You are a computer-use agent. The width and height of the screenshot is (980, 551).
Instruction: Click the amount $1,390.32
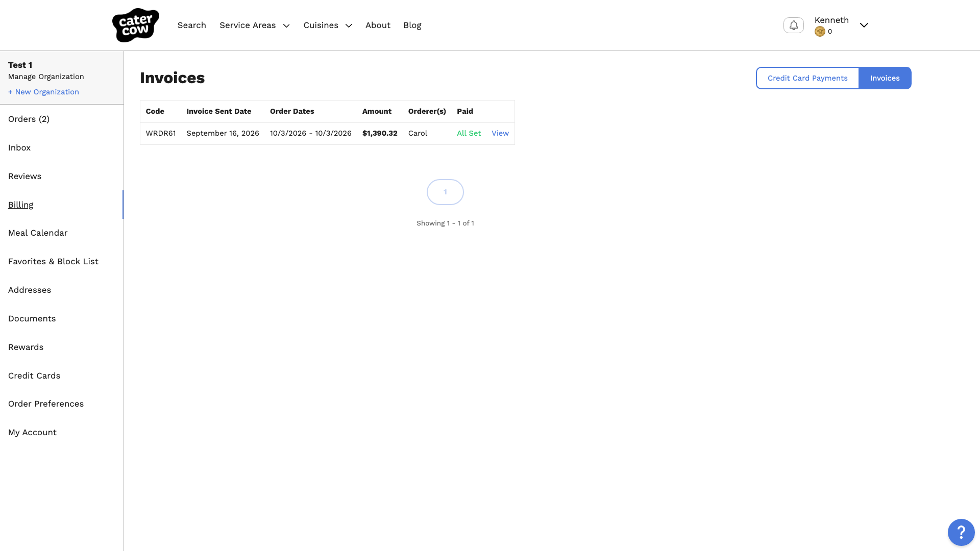pyautogui.click(x=380, y=133)
